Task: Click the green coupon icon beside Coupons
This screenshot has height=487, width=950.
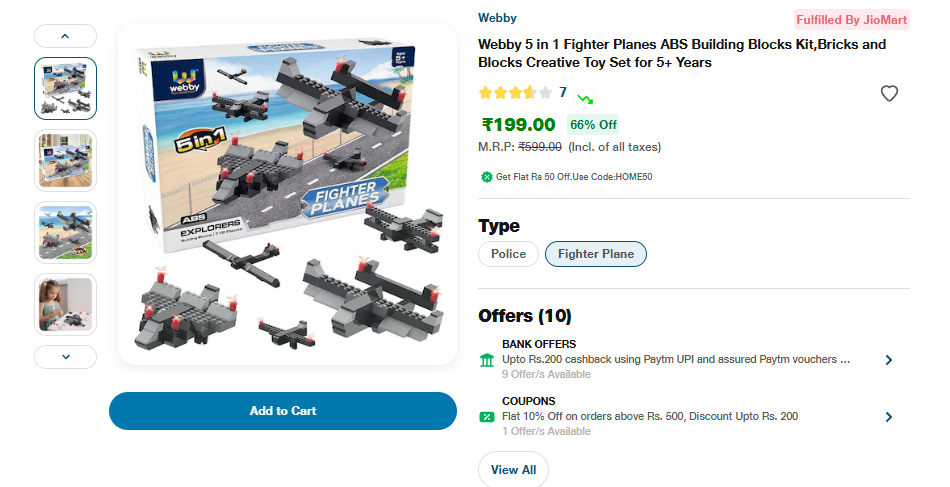Action: 487,417
